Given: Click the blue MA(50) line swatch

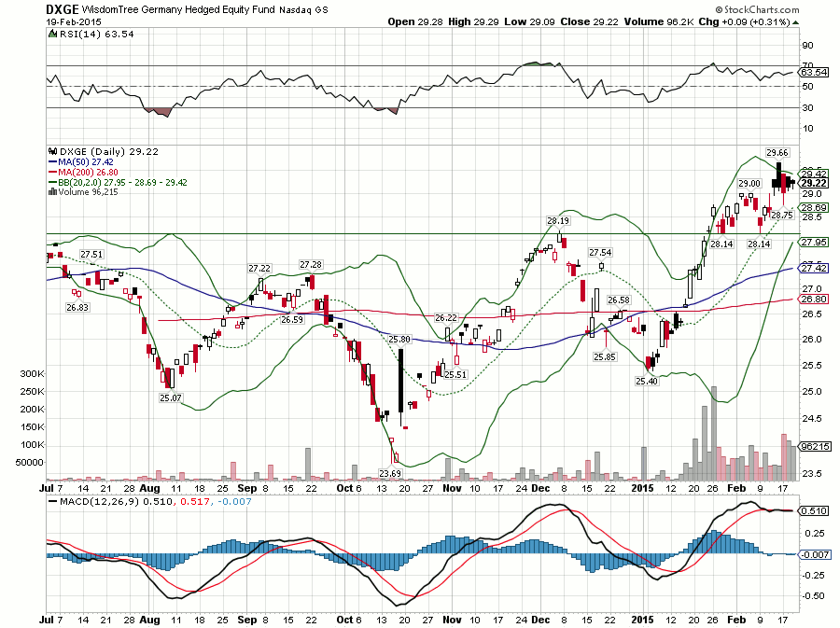Looking at the screenshot, I should click(52, 162).
